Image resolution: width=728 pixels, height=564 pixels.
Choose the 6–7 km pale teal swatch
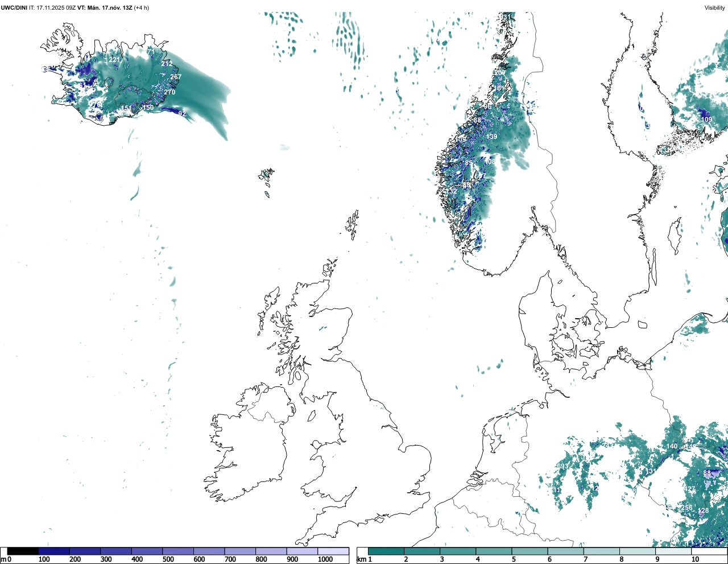[x=565, y=551]
